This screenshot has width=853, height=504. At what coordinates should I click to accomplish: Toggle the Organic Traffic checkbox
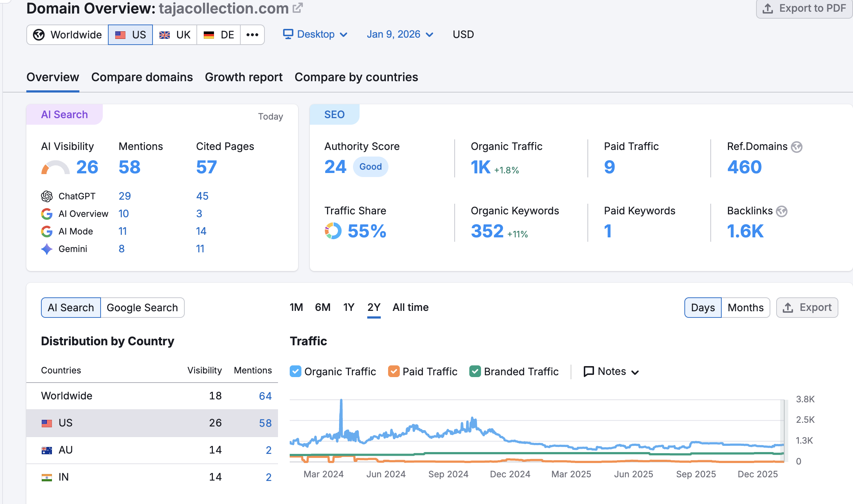(296, 372)
